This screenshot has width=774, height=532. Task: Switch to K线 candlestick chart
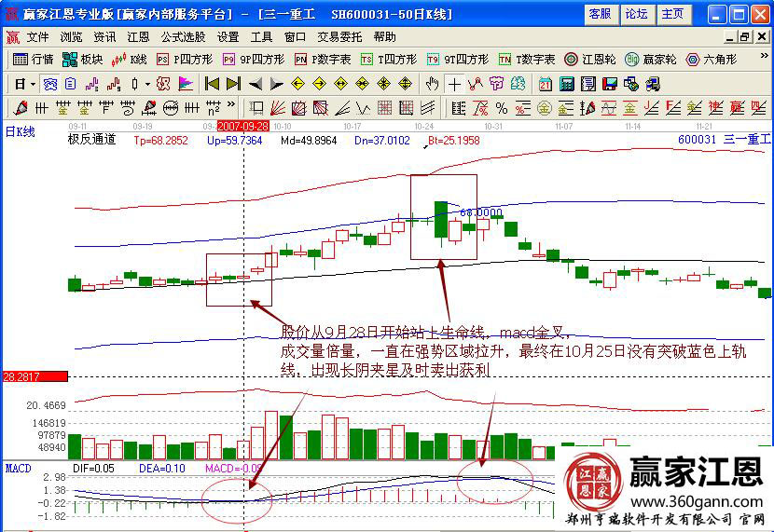130,59
